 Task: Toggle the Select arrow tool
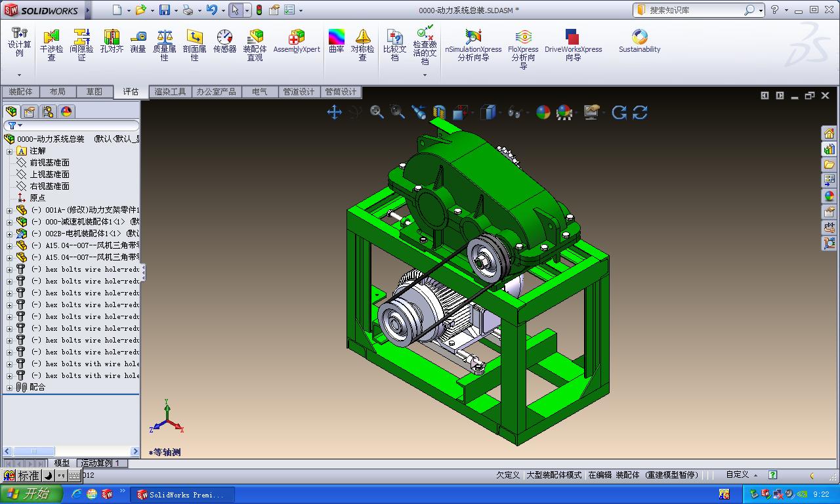[x=235, y=10]
